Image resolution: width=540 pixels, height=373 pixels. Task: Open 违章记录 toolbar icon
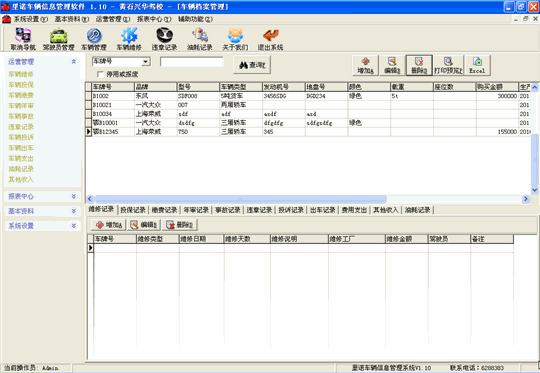click(x=164, y=39)
